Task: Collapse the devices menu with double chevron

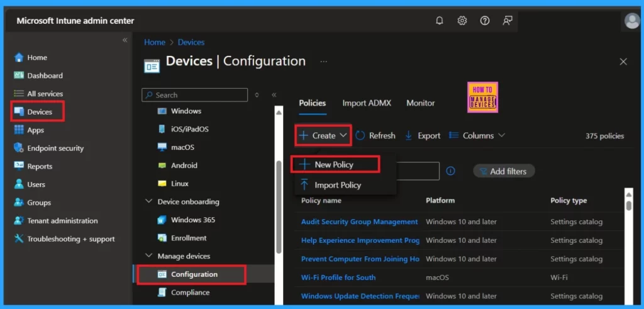Action: 274,95
